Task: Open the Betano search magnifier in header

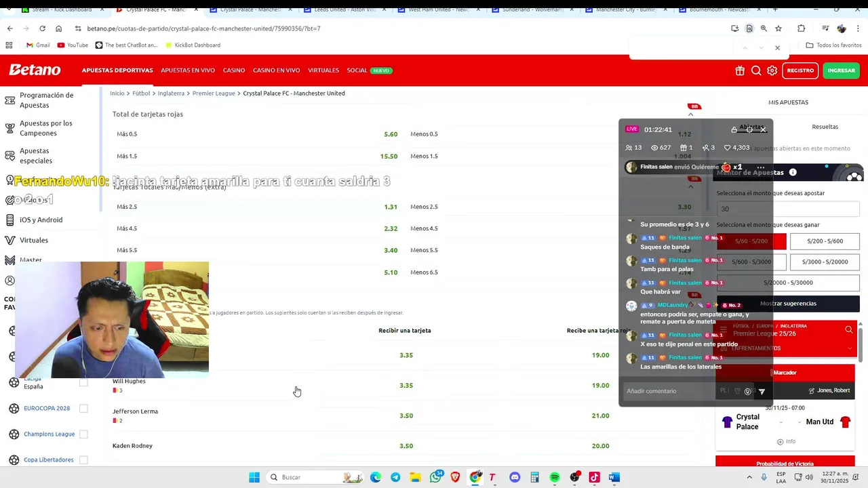Action: [756, 70]
